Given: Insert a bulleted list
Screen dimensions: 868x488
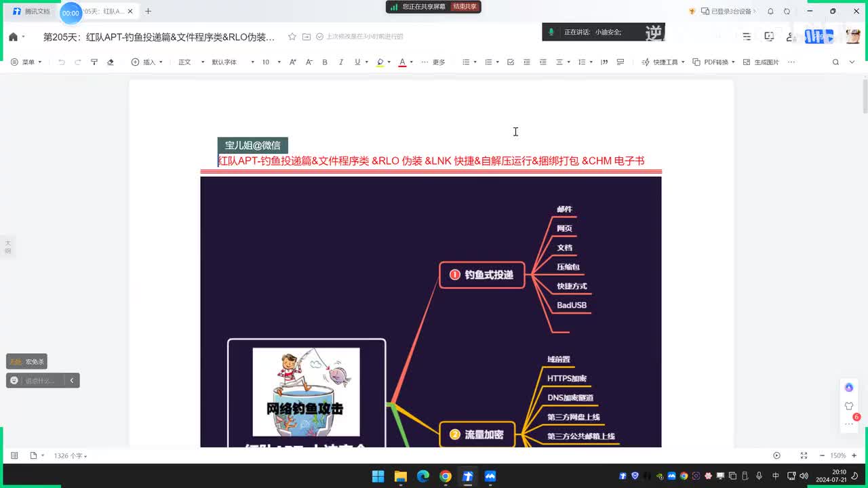Looking at the screenshot, I should coord(466,62).
